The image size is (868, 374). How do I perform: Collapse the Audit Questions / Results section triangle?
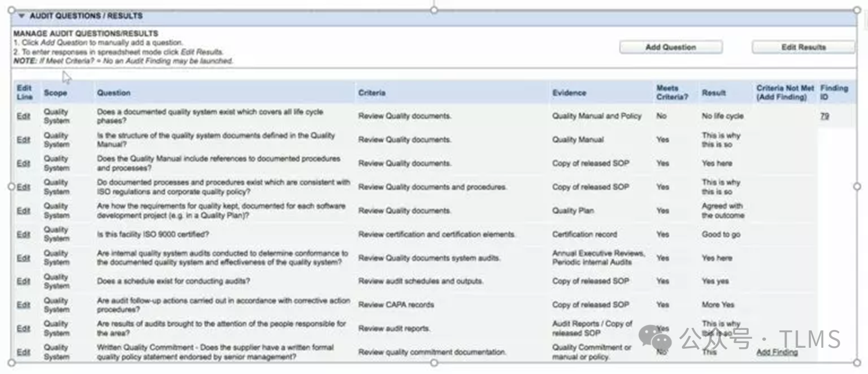pos(22,16)
